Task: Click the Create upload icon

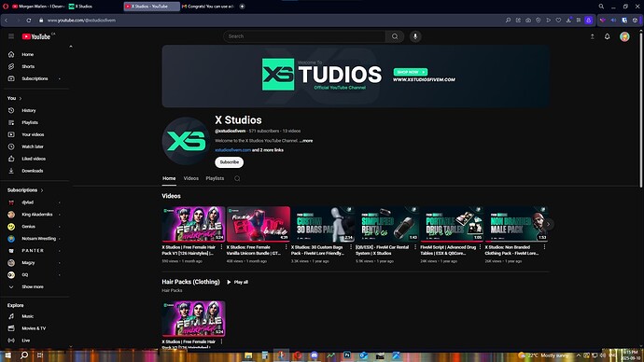Action: pyautogui.click(x=593, y=36)
